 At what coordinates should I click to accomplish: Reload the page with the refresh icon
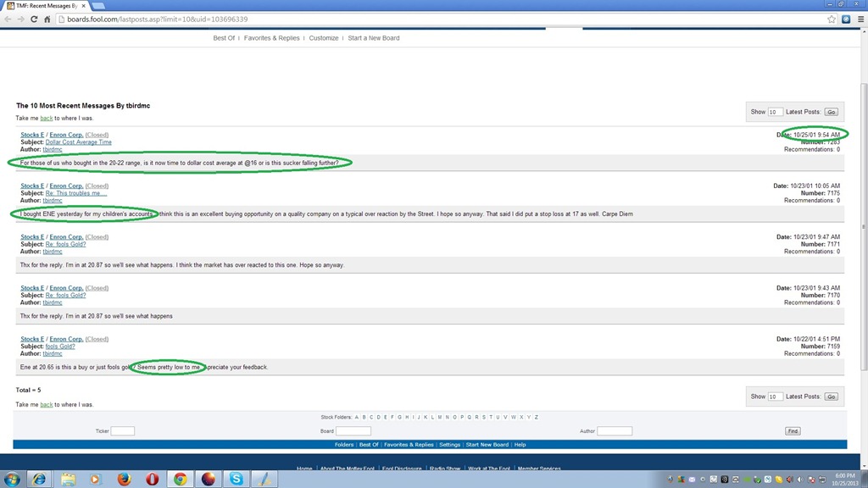click(34, 19)
